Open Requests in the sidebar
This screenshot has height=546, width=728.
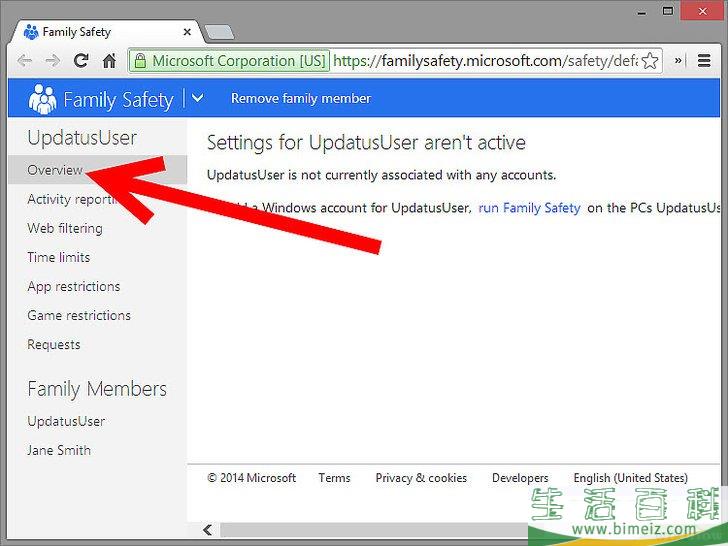(54, 344)
